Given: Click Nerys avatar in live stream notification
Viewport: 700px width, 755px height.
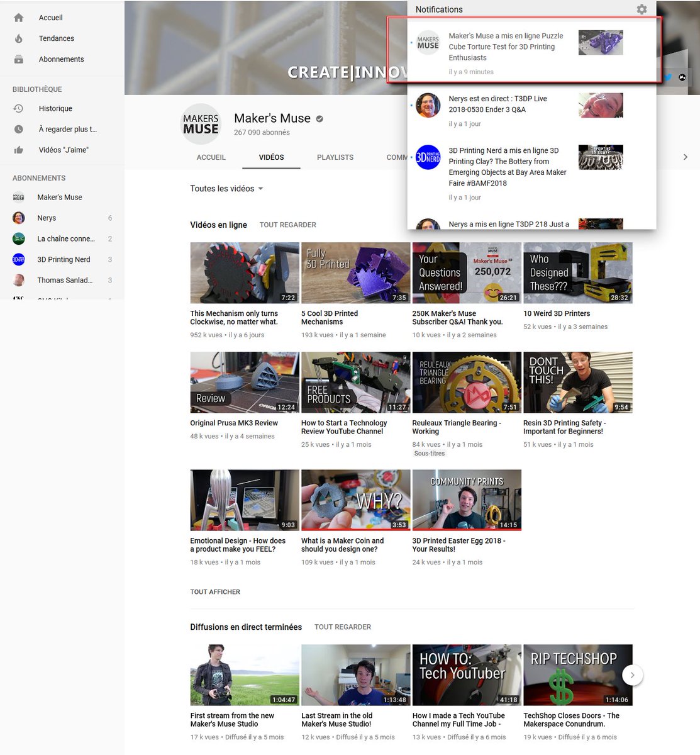Looking at the screenshot, I should click(428, 105).
